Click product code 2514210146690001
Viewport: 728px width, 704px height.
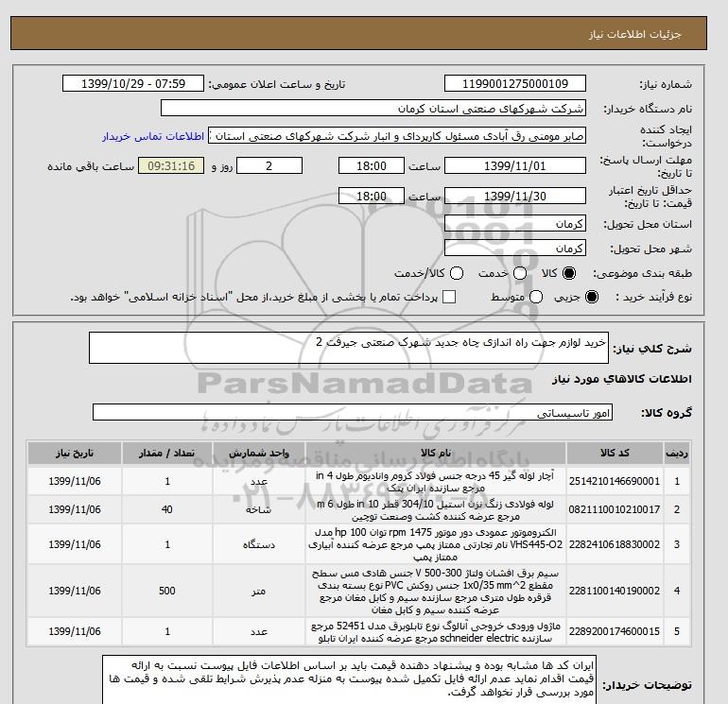[615, 482]
